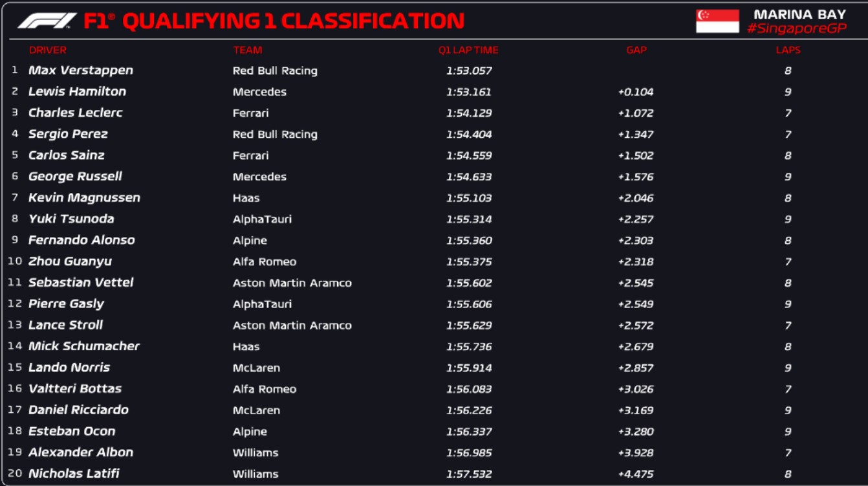The width and height of the screenshot is (868, 486).
Task: Click Alexander Albon's Williams team name
Action: click(x=255, y=453)
